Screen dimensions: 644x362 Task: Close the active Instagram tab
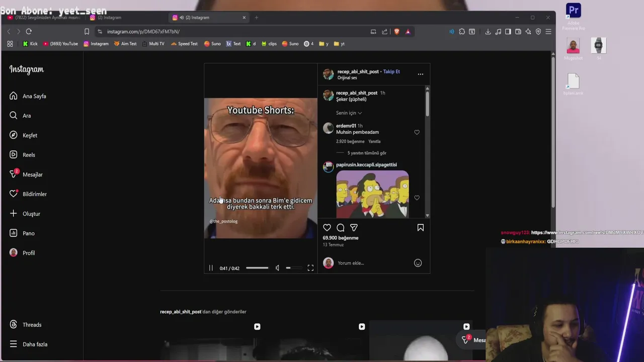tap(244, 18)
